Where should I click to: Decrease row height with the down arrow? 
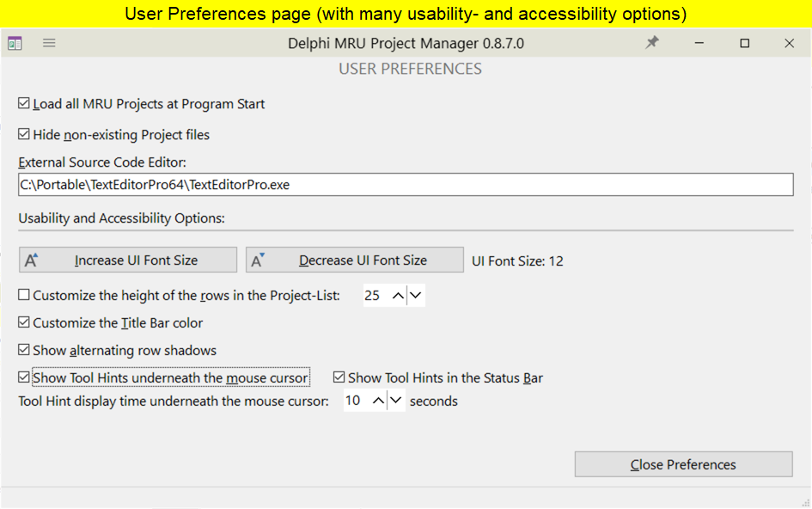point(416,296)
